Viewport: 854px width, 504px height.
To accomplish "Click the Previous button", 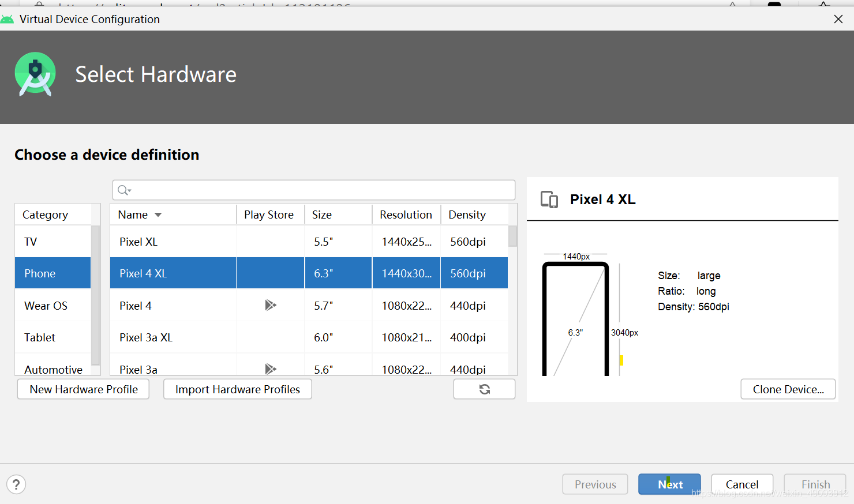I will tap(595, 484).
